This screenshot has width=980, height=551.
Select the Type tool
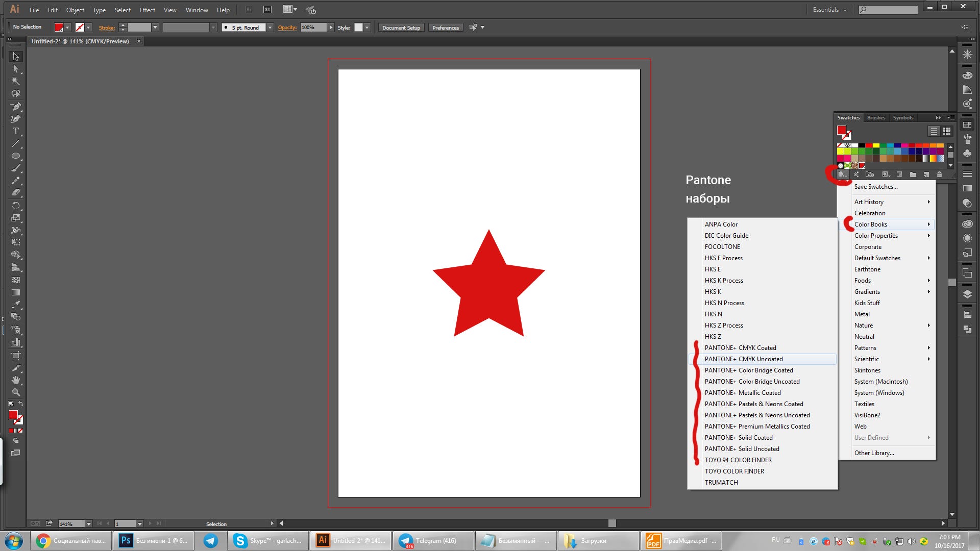(x=16, y=131)
